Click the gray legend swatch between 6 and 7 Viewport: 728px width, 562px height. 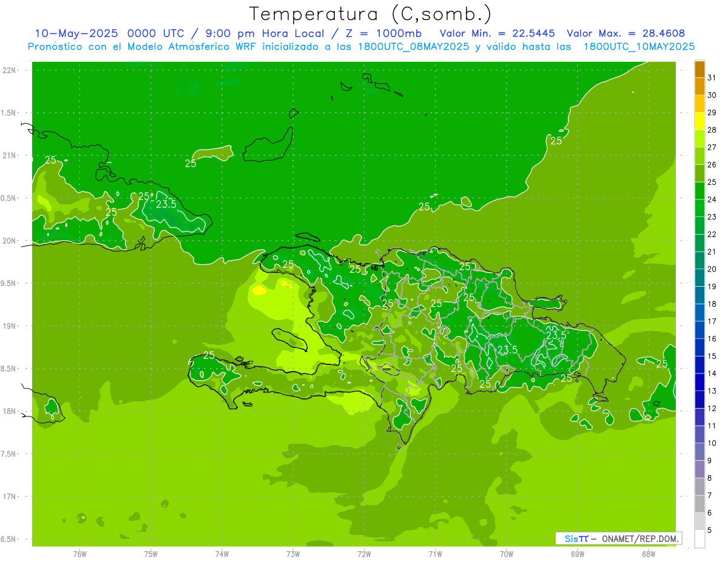tap(699, 504)
